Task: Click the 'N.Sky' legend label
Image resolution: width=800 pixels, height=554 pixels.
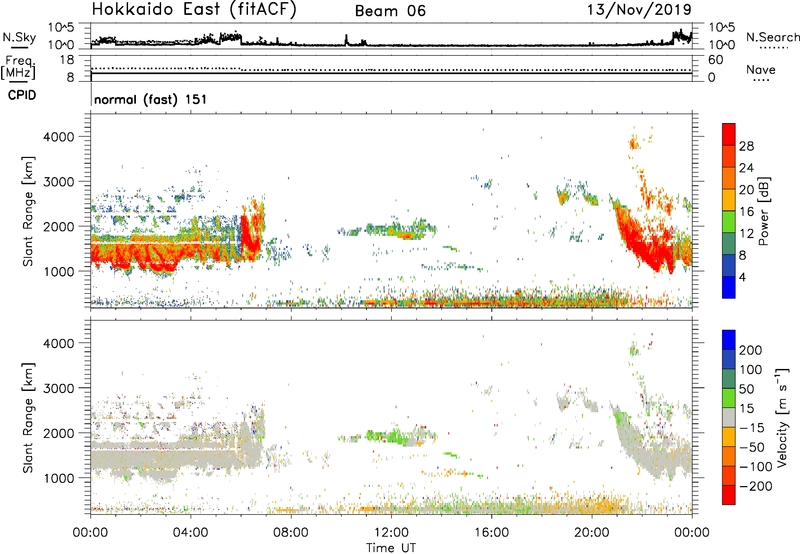Action: click(x=19, y=37)
